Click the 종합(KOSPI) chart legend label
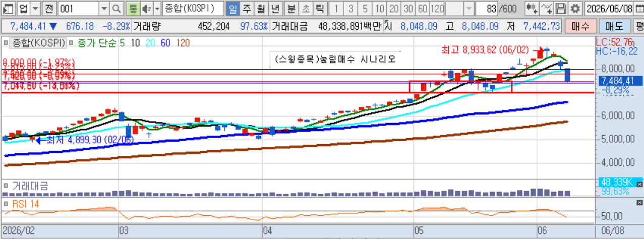Screen dimensions: 644x239 tap(38, 43)
